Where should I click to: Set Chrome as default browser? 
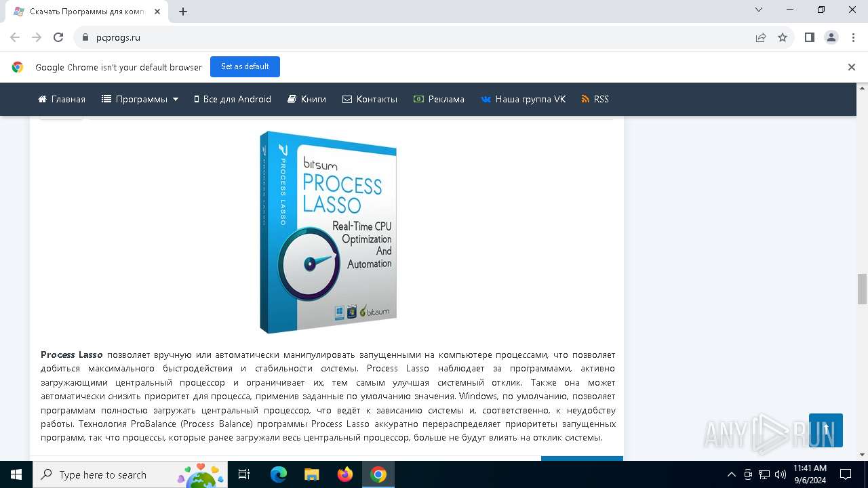pos(245,66)
